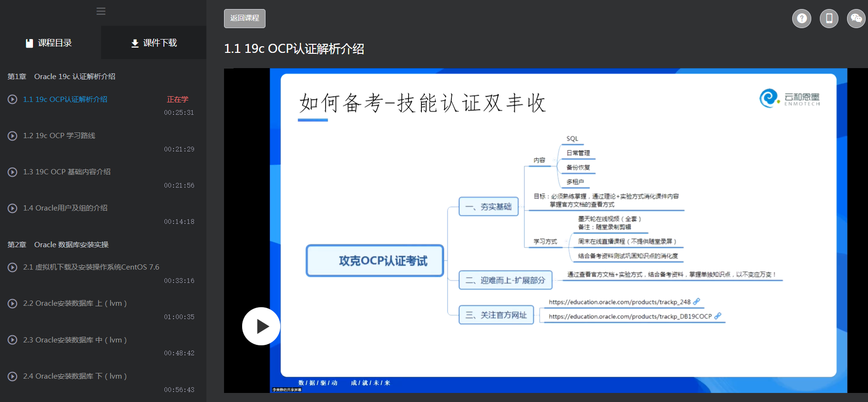Open the WeChat contact icon
This screenshot has width=868, height=402.
[856, 19]
